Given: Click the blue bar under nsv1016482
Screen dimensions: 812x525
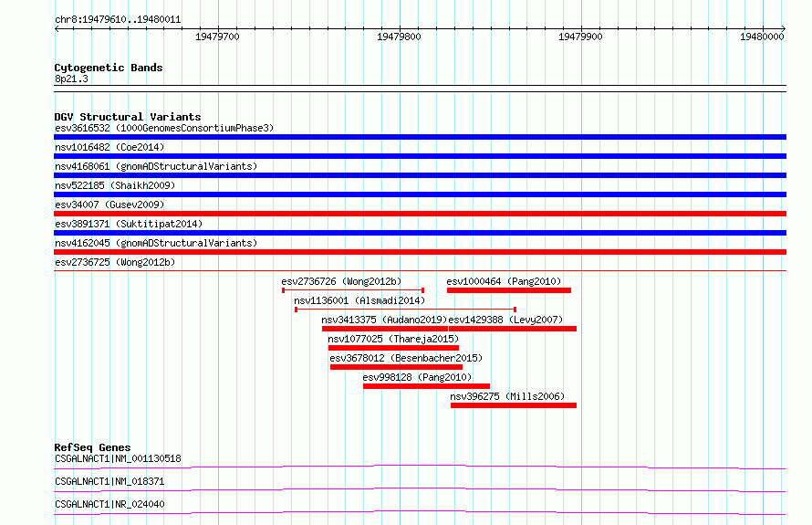Looking at the screenshot, I should tap(420, 156).
